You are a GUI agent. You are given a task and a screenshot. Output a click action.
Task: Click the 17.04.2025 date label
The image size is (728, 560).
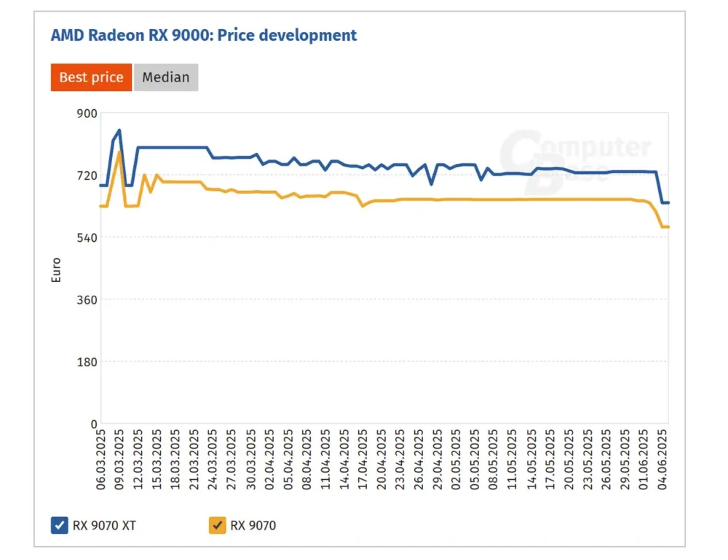(363, 460)
